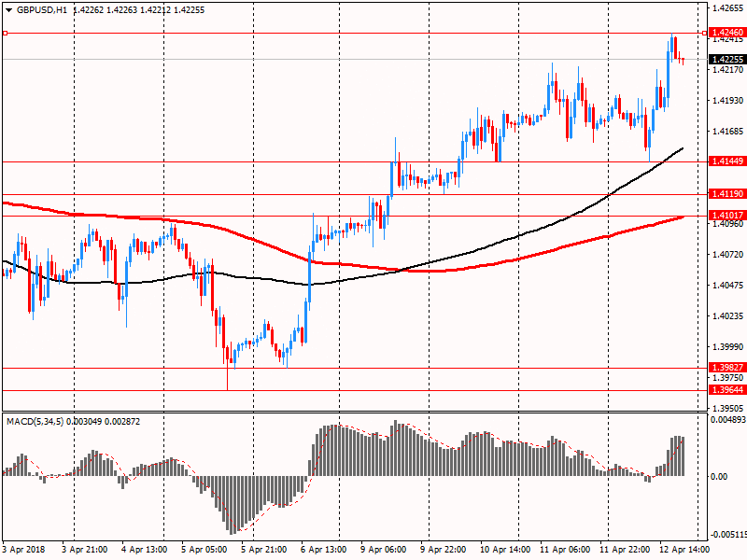Click the 5 Apr 05:00 time label
Image resolution: width=747 pixels, height=560 pixels.
click(x=204, y=550)
